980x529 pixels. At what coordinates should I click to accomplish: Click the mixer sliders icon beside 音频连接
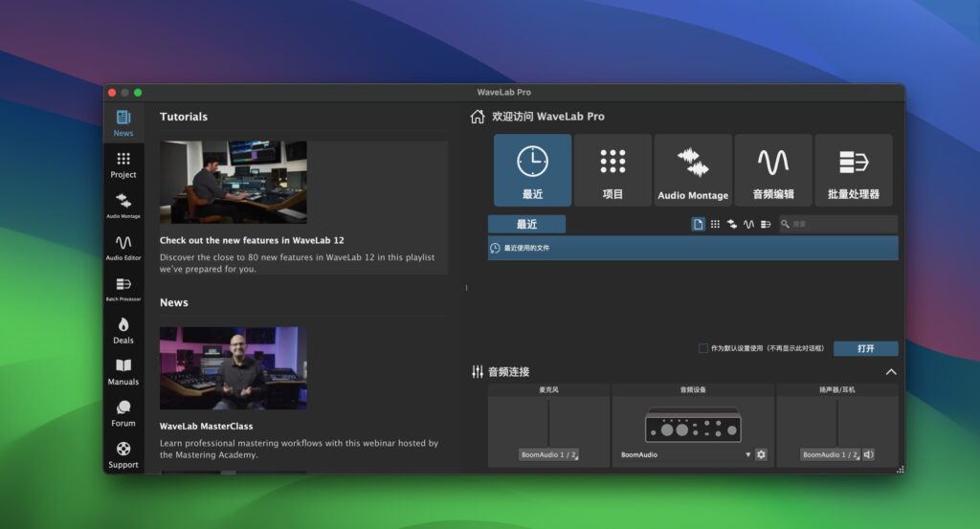478,372
